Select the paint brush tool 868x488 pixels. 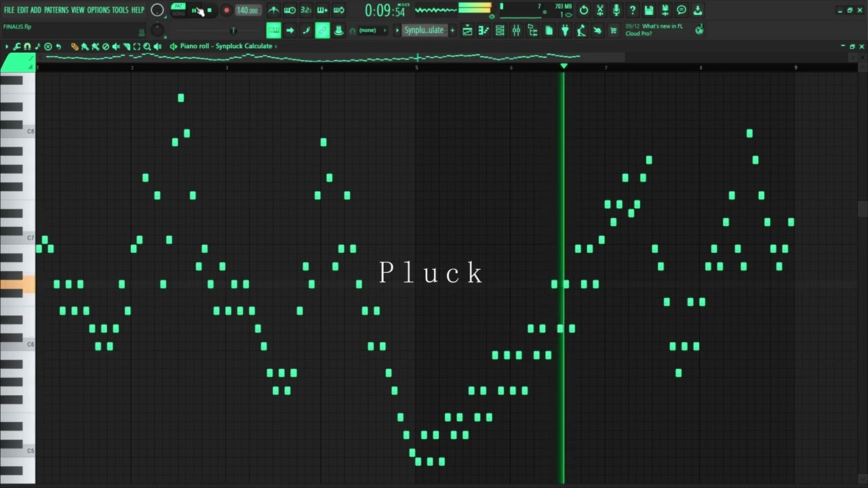[x=85, y=46]
